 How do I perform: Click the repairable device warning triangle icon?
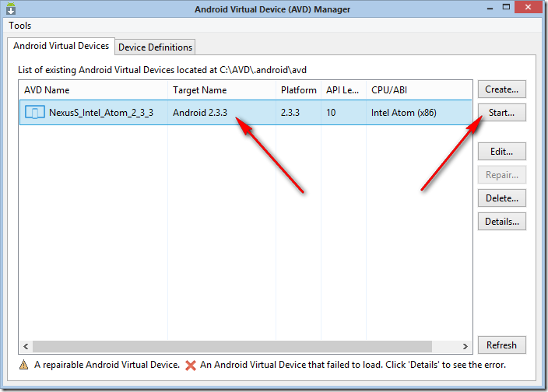tap(24, 365)
